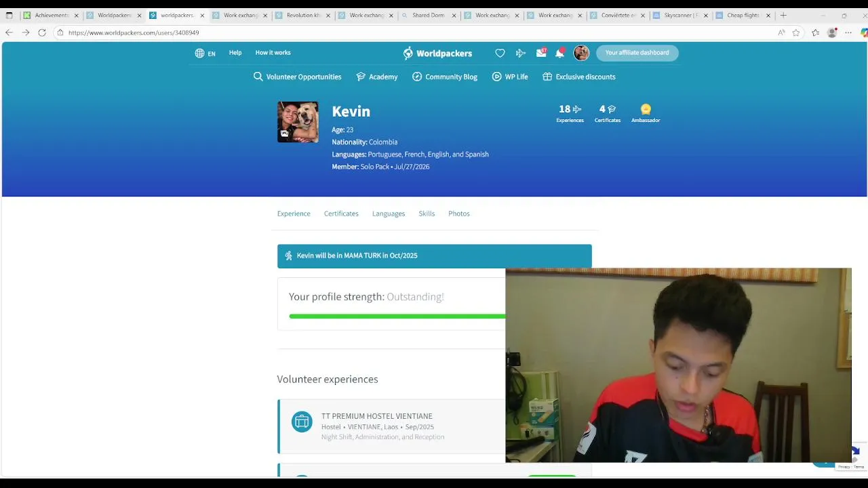Close the Cheap flights browser tab
The width and height of the screenshot is (868, 488).
768,15
